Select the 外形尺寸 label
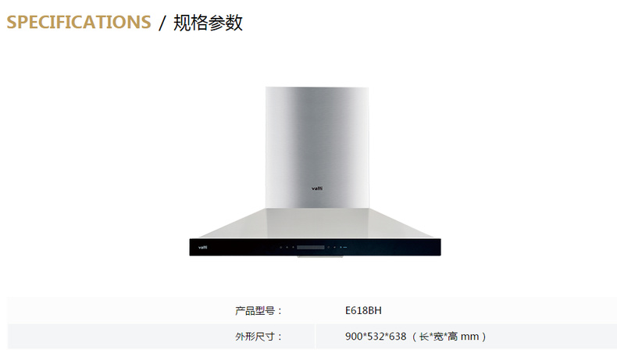Image resolution: width=617 pixels, height=364 pixels. pyautogui.click(x=255, y=337)
